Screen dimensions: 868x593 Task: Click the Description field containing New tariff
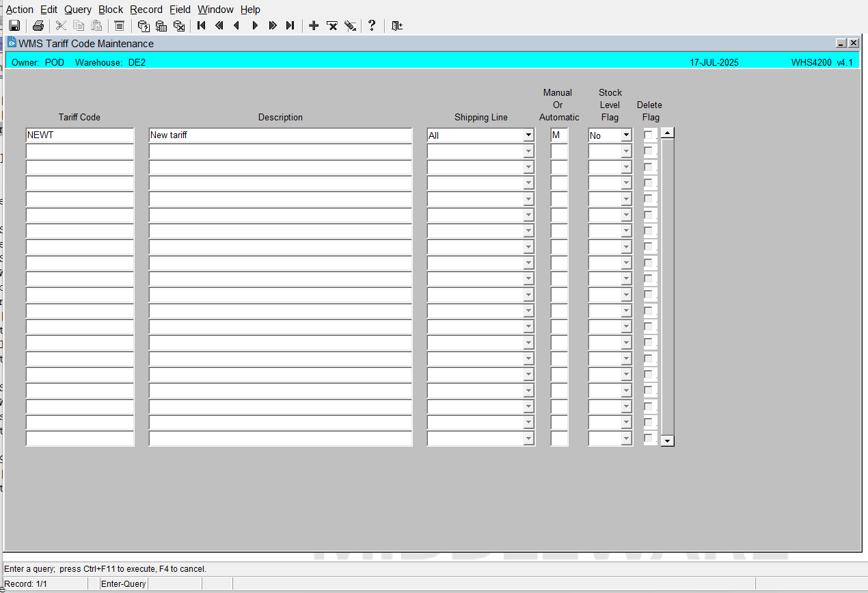[280, 135]
